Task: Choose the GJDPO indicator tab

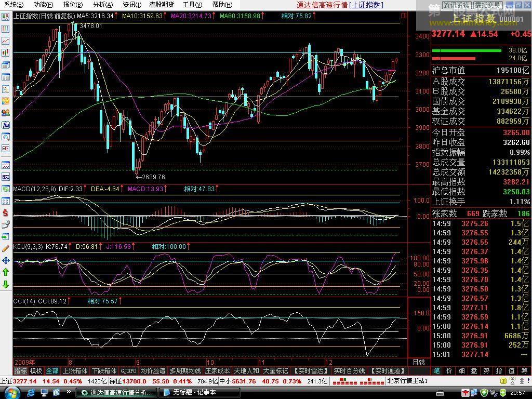Action: click(129, 371)
